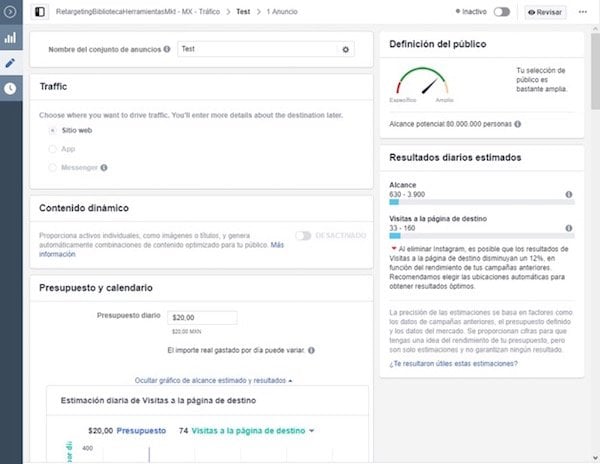
Task: Click info icon beside Alcance potencial
Action: point(518,124)
